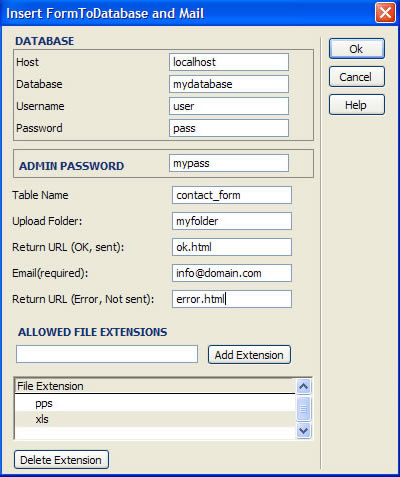Click the Admin Password field
Image resolution: width=400 pixels, height=477 pixels.
tap(229, 163)
